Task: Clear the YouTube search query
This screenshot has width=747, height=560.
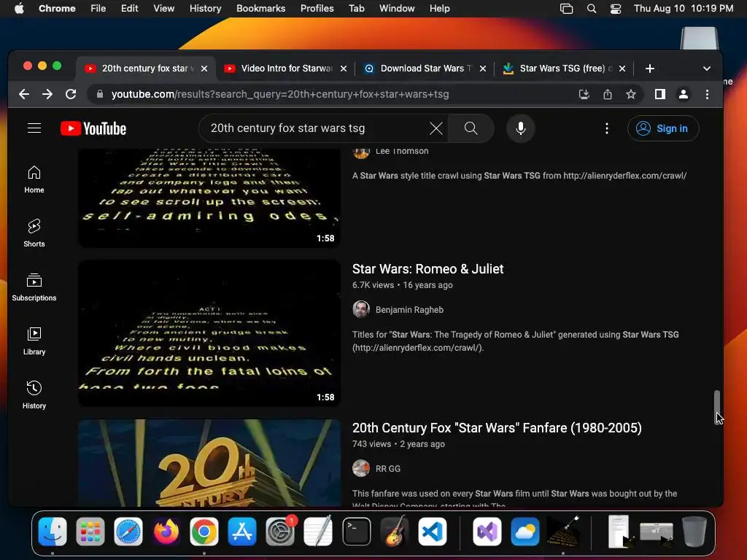Action: (436, 128)
